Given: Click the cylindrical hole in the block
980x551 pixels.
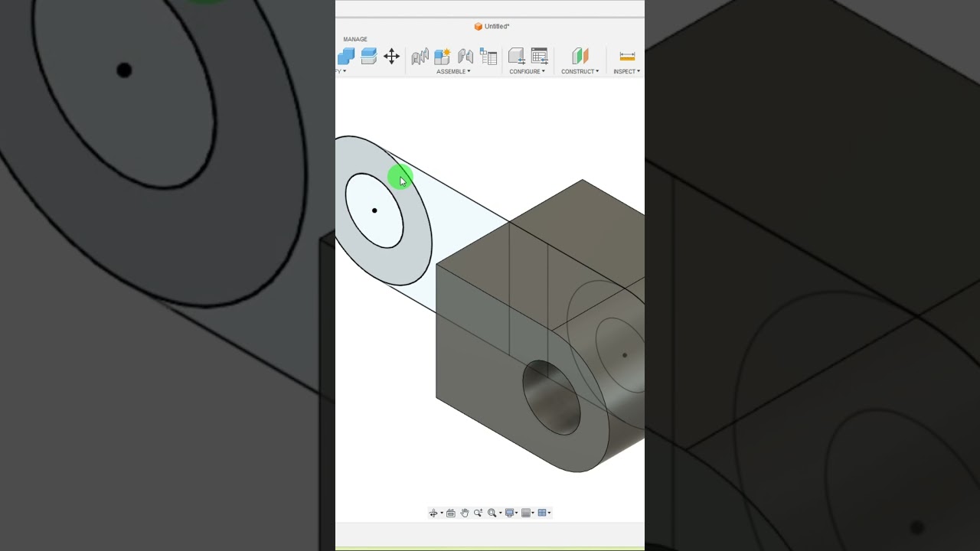Looking at the screenshot, I should point(552,396).
